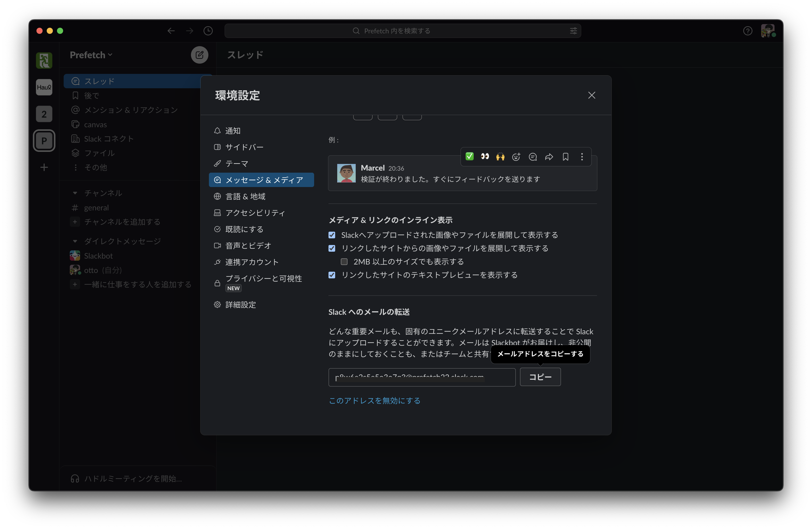Click the コピー button
Viewport: 812px width, 529px height.
(x=540, y=377)
